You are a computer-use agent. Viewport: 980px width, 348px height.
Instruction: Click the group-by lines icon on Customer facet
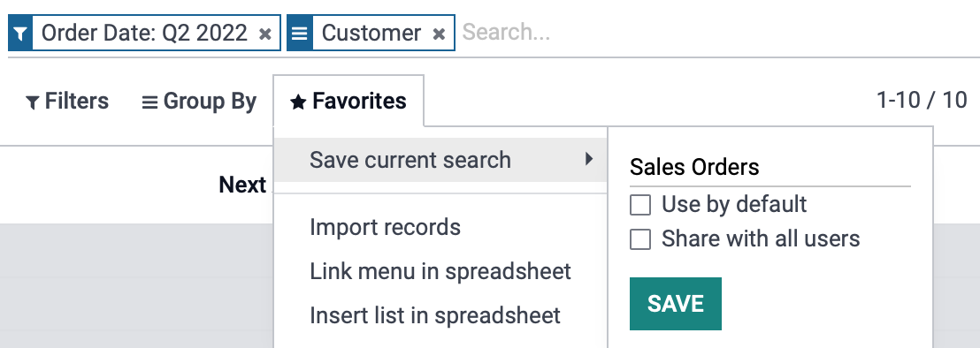[x=299, y=33]
